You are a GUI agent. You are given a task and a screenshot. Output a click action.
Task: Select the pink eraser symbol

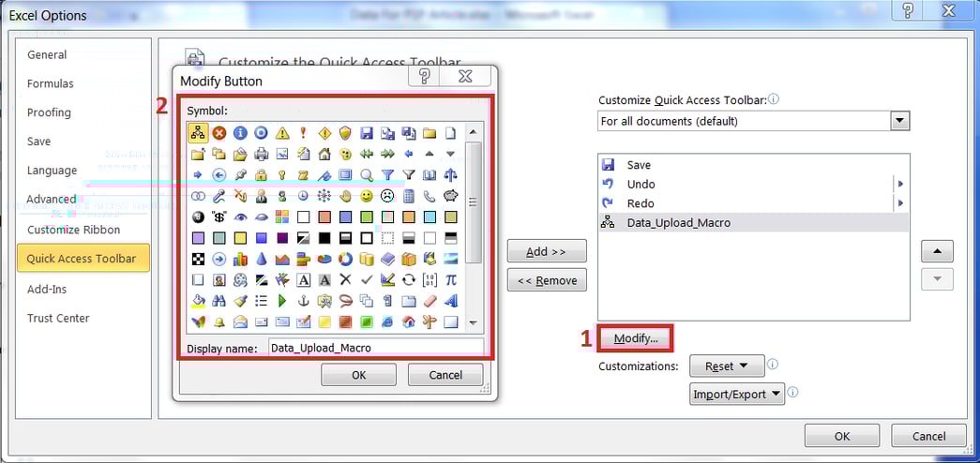[430, 301]
